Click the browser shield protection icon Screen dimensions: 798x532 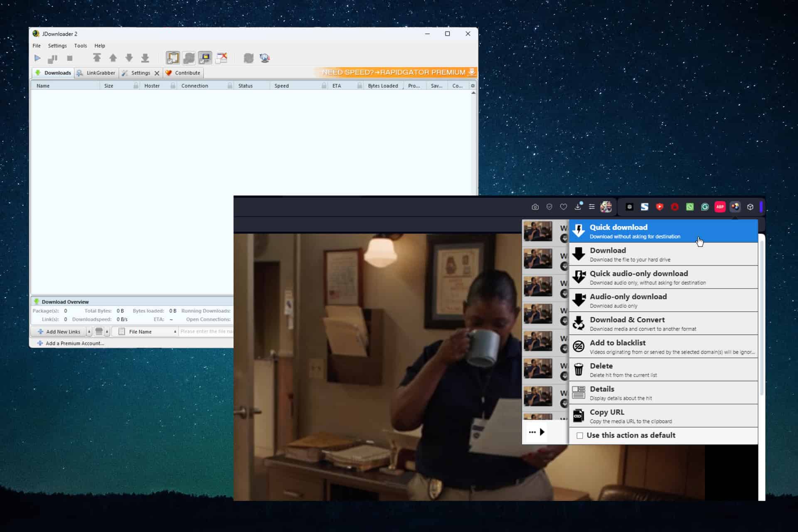click(x=549, y=207)
